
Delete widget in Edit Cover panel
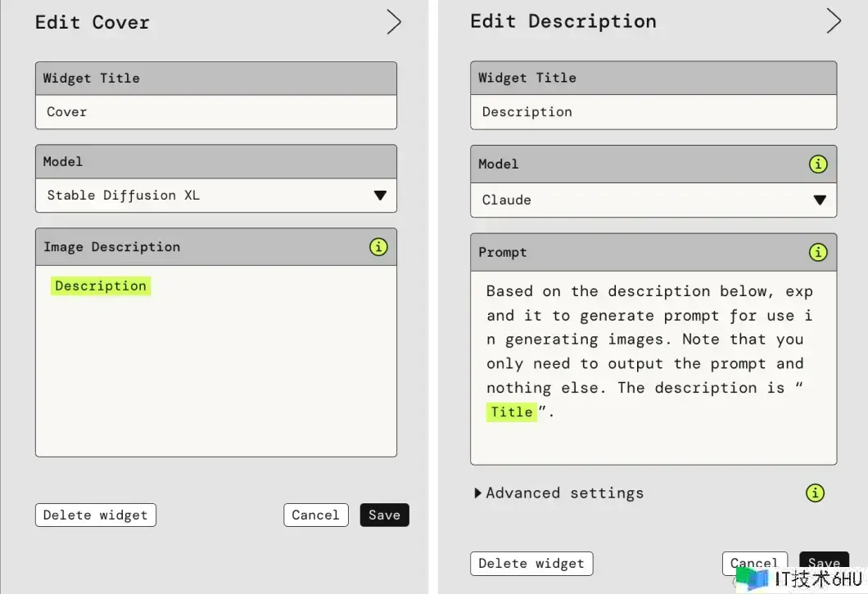pos(95,515)
